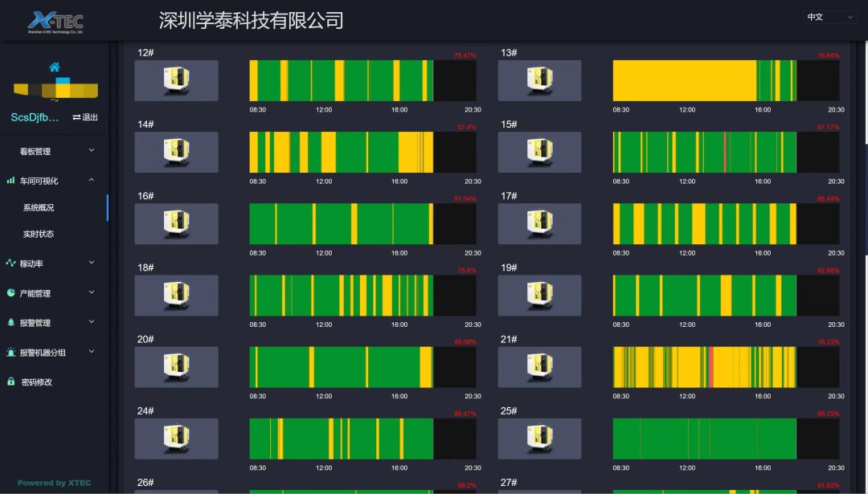Expand the 稼动率 menu chevron
868x494 pixels.
(92, 263)
